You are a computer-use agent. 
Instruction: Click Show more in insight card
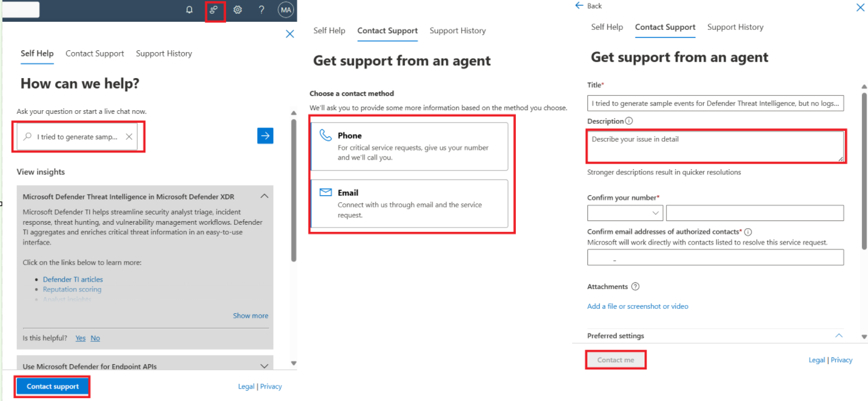(x=250, y=316)
